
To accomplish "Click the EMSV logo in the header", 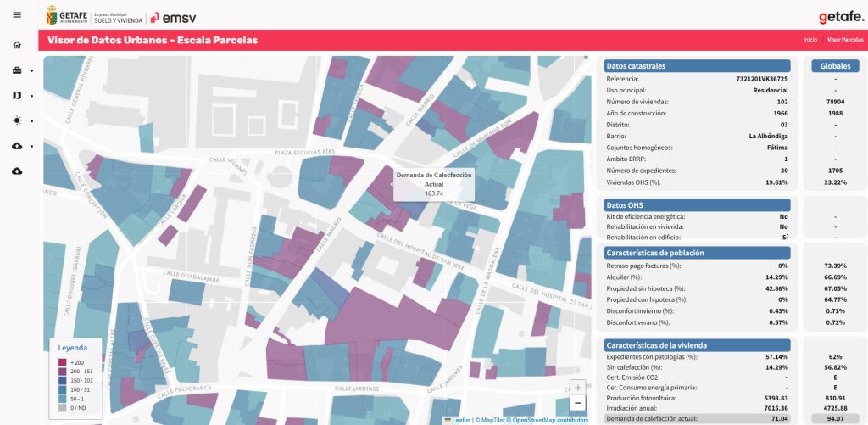I will pos(179,17).
